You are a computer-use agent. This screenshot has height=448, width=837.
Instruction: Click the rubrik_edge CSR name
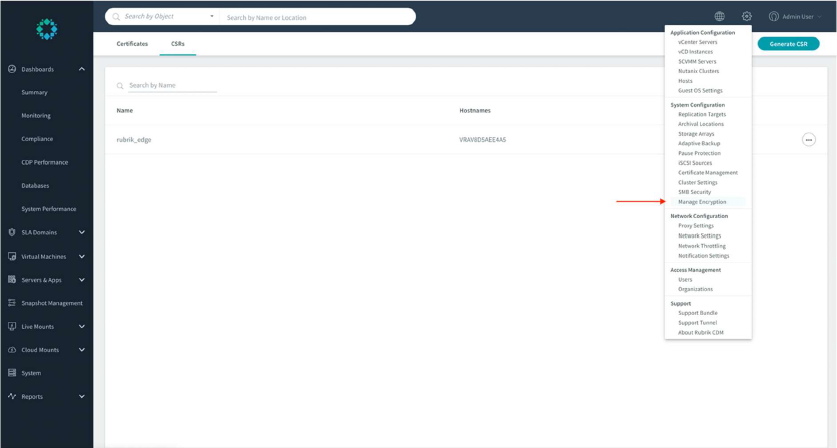click(134, 140)
